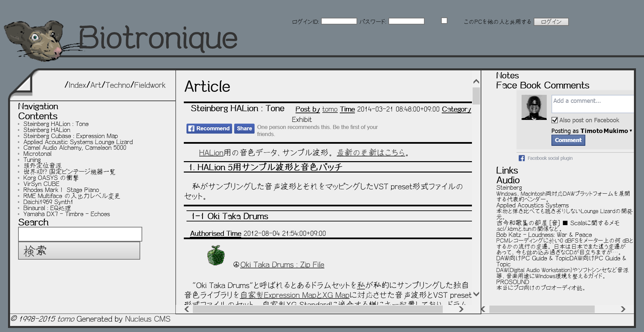Screen dimensions: 644x332
Task: Click the sidebar horizontal scrollbar
Action: tap(542, 309)
